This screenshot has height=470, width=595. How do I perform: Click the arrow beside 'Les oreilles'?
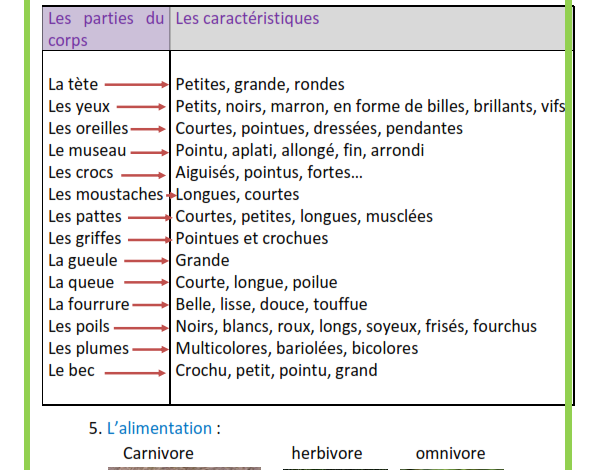[x=148, y=129]
